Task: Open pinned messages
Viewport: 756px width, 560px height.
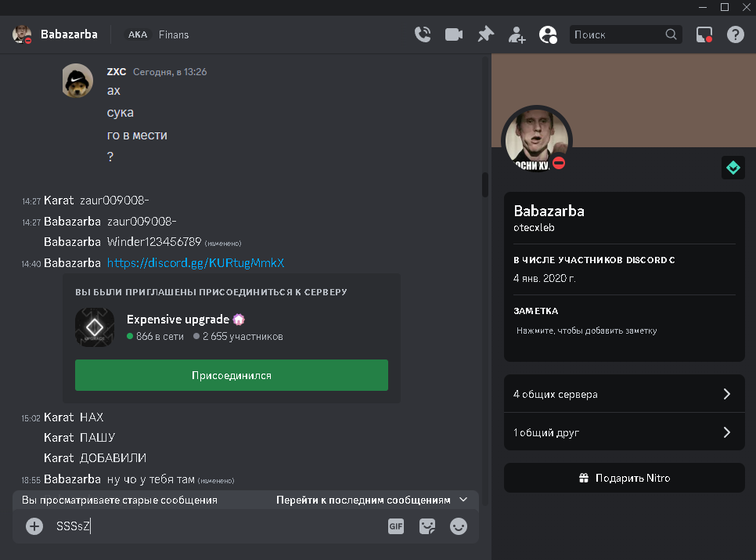Action: click(485, 34)
